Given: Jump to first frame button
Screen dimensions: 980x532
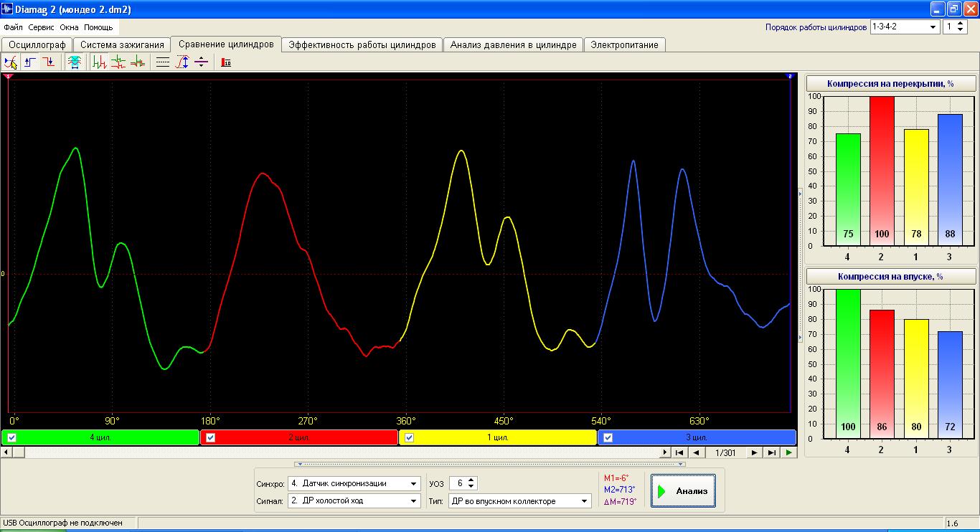Looking at the screenshot, I should click(x=679, y=452).
